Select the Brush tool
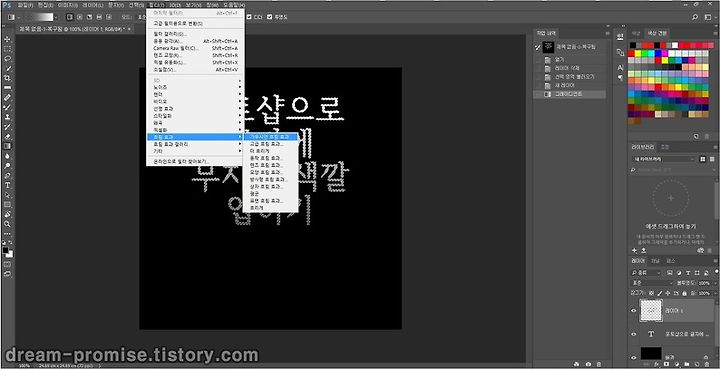Screen dimensions: 720x369 (7, 107)
